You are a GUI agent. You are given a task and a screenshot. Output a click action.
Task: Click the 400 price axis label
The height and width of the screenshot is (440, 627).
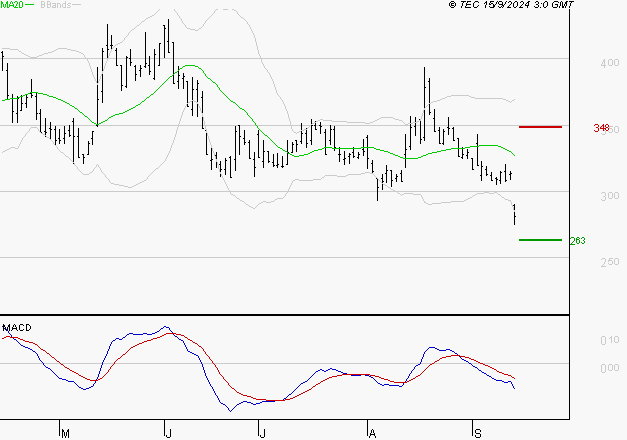click(610, 63)
